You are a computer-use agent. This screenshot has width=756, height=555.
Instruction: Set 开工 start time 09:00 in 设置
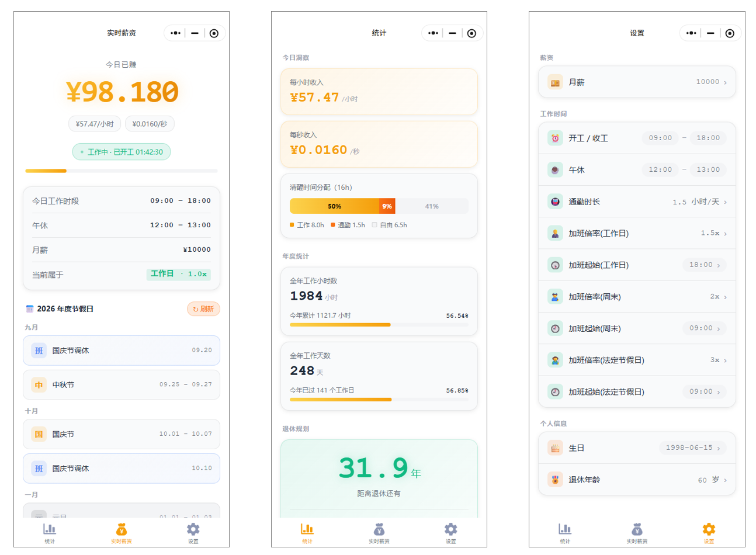click(660, 138)
